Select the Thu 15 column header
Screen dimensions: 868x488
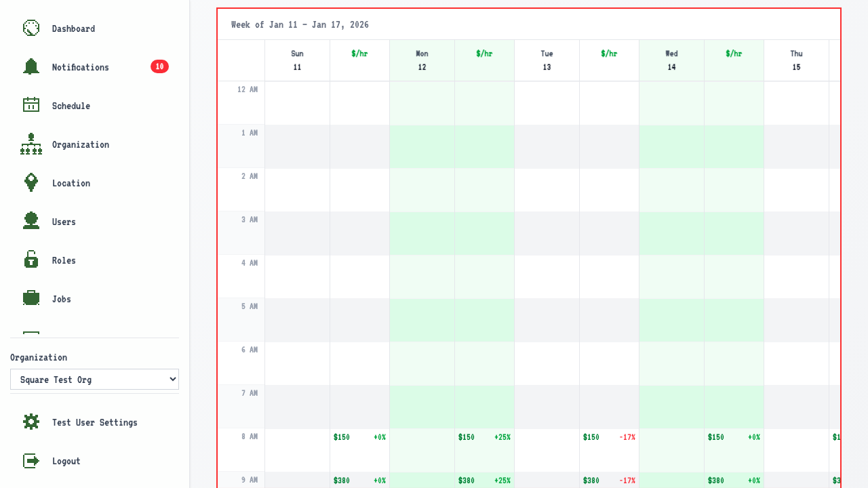pyautogui.click(x=796, y=60)
